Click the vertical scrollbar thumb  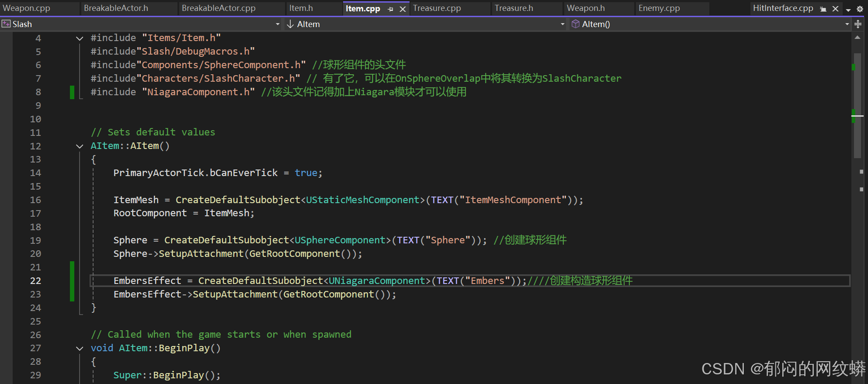point(858,105)
